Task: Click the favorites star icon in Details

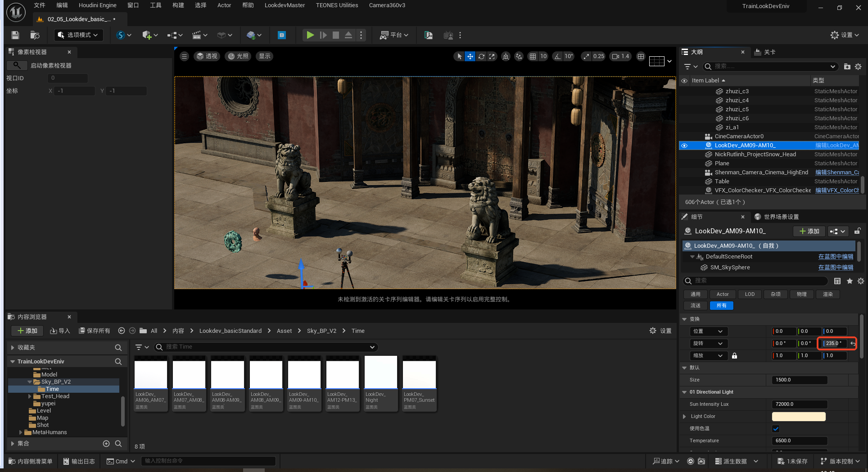Action: coord(850,281)
